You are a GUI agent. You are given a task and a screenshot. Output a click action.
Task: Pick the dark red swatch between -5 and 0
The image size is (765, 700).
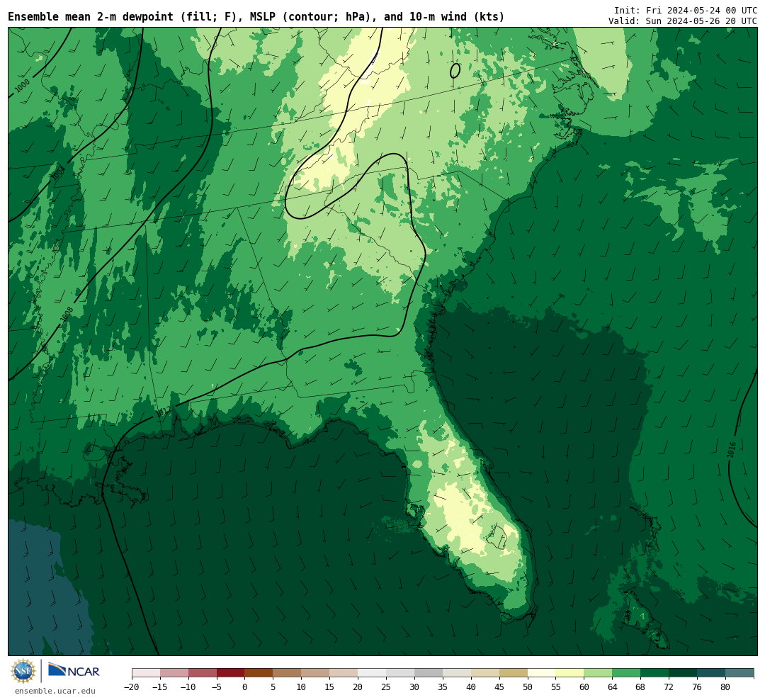[x=231, y=673]
